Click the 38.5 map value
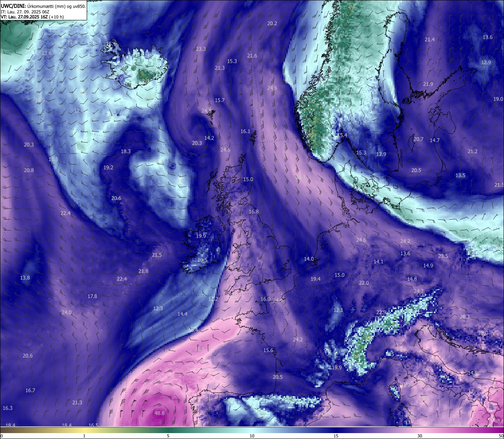The height and width of the screenshot is (439, 504). tap(200, 349)
